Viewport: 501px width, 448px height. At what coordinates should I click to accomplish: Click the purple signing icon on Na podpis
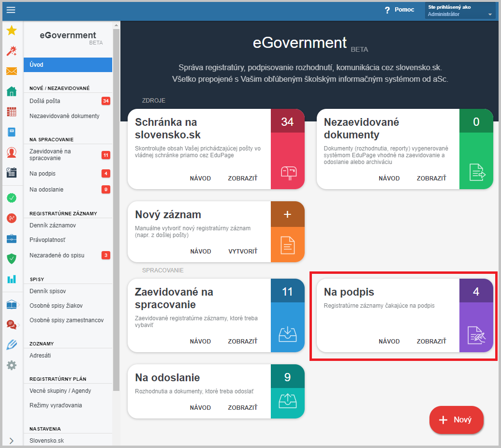[476, 335]
